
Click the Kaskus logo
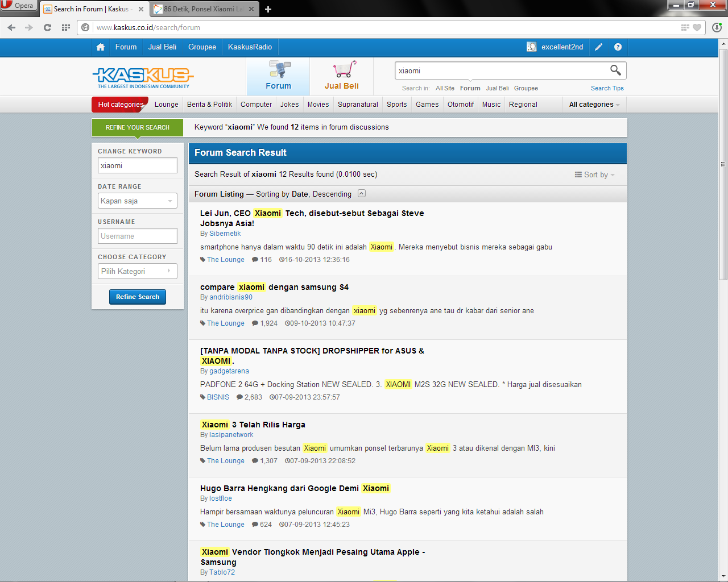click(143, 77)
